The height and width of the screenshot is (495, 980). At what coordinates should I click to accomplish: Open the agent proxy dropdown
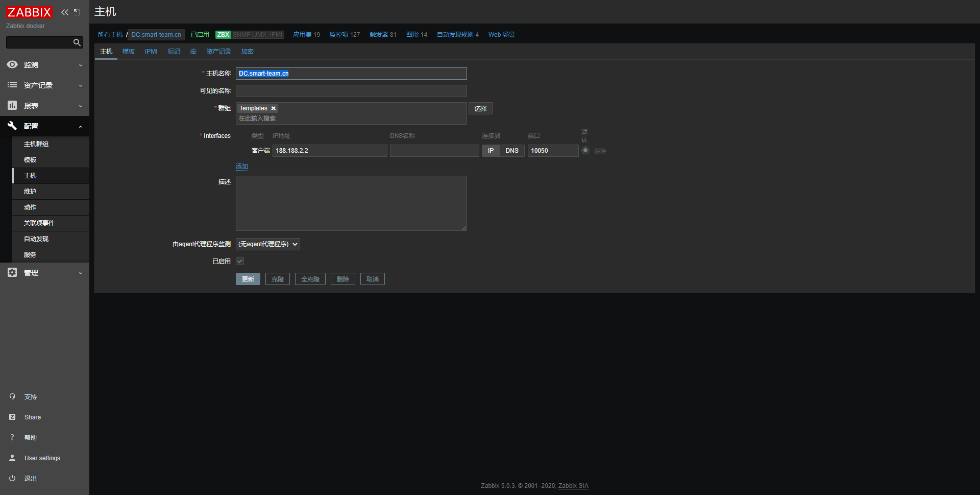(268, 244)
